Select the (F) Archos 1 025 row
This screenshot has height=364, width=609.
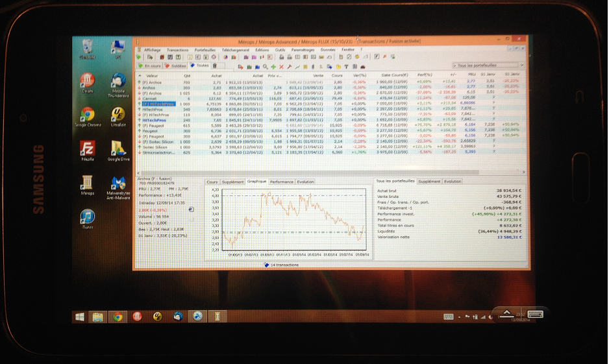tap(330, 93)
